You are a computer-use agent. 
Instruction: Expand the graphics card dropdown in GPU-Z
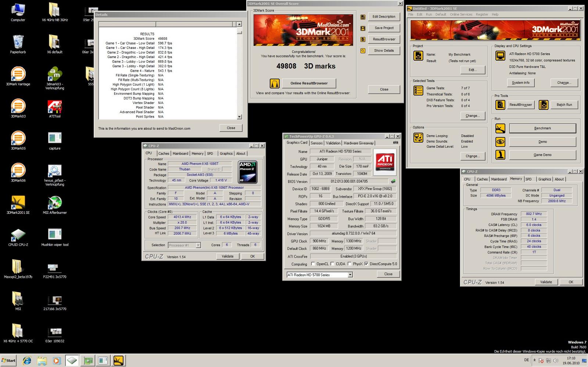point(350,275)
